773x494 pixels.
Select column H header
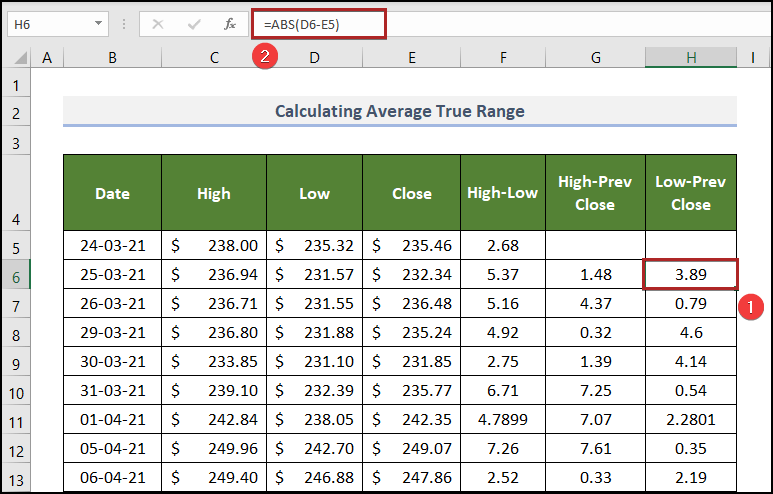coord(691,58)
